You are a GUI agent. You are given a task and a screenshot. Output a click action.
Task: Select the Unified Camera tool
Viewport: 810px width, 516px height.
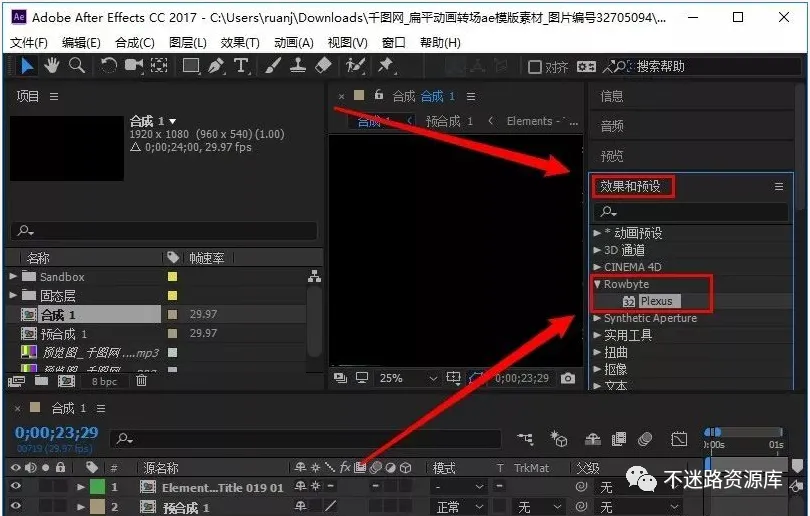(134, 66)
